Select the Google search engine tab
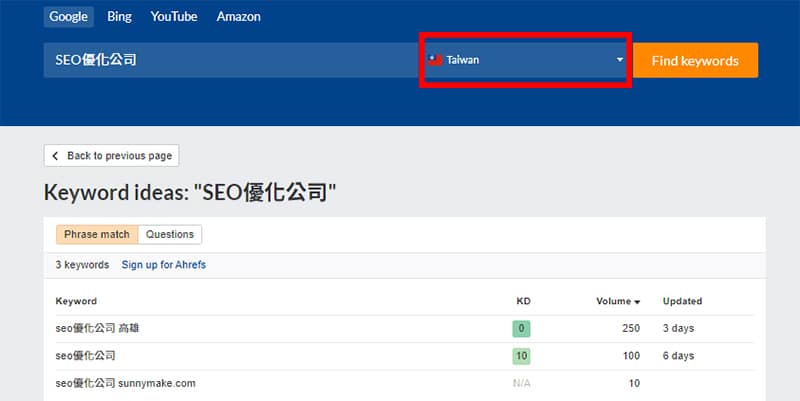The image size is (800, 401). (69, 17)
